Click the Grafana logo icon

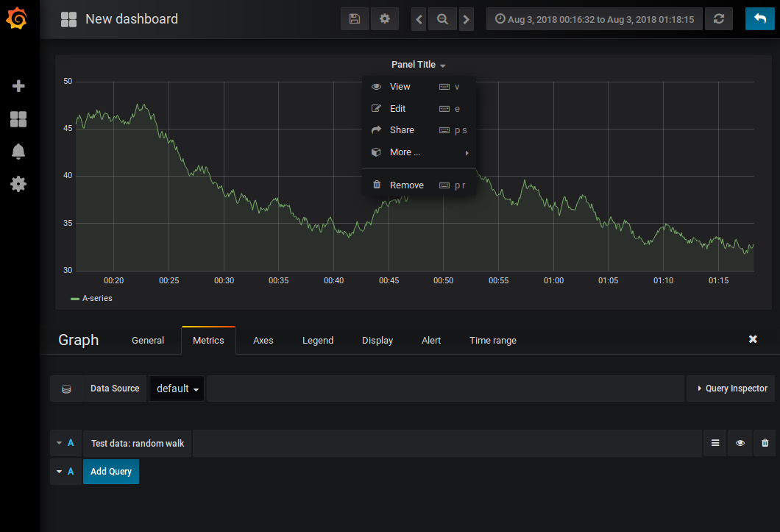(17, 18)
